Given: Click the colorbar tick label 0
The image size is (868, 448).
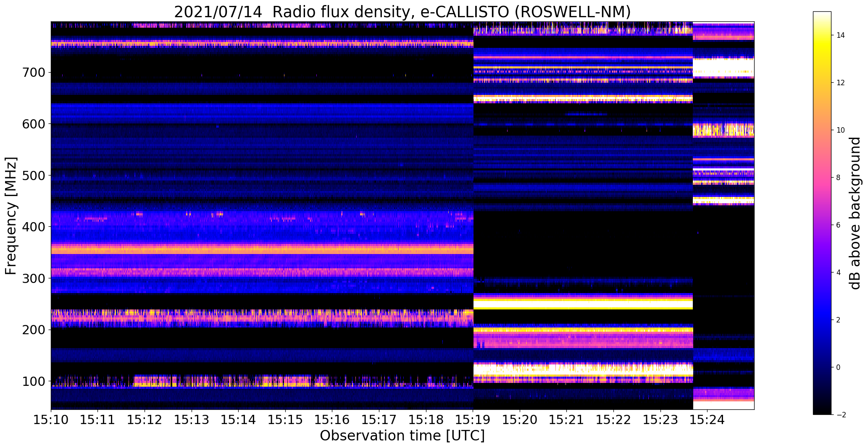Looking at the screenshot, I should [839, 368].
